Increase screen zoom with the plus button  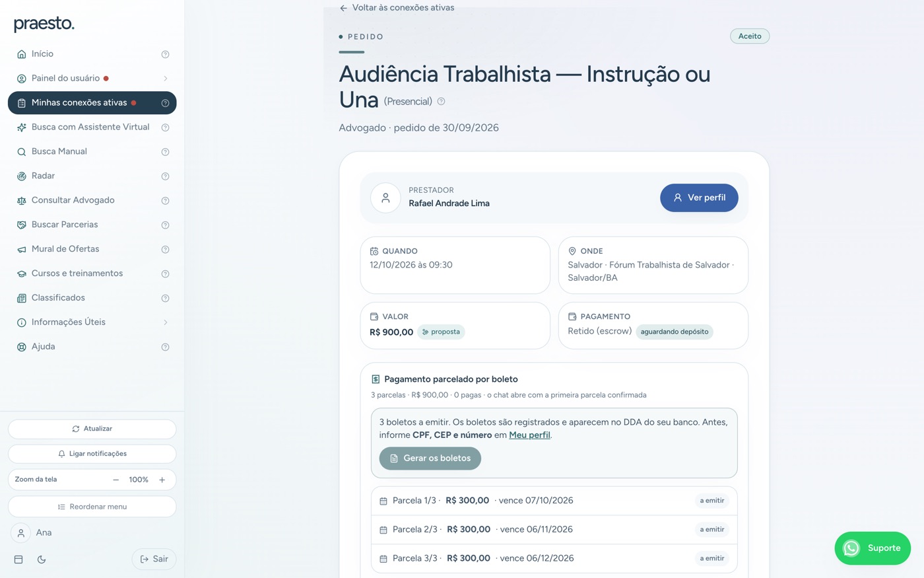click(162, 480)
